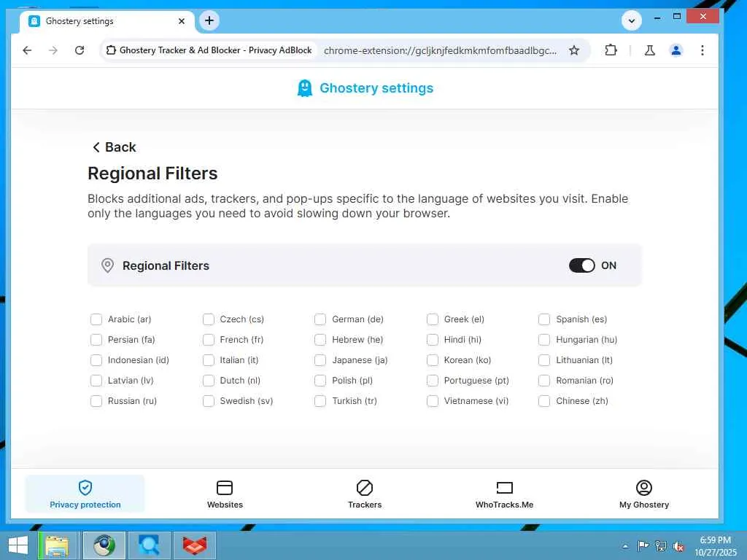Screen dimensions: 747x560
Task: Click the Action Center flag icon
Action: click(x=643, y=545)
